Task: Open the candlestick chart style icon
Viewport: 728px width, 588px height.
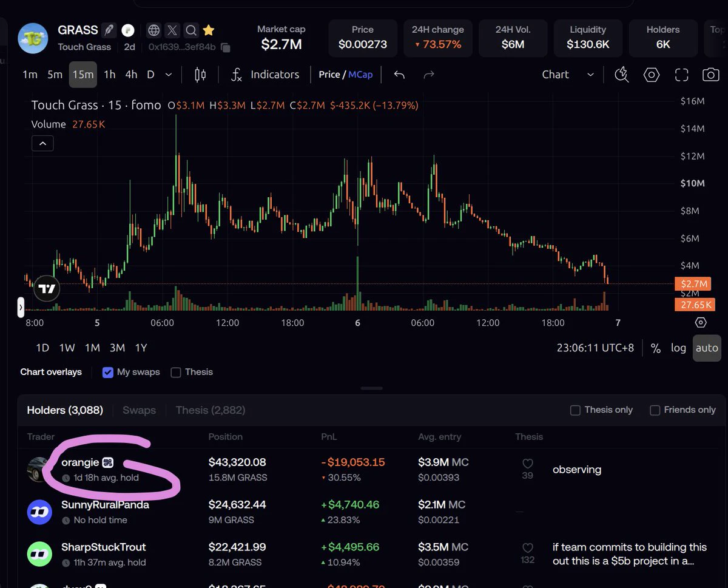Action: [x=200, y=75]
